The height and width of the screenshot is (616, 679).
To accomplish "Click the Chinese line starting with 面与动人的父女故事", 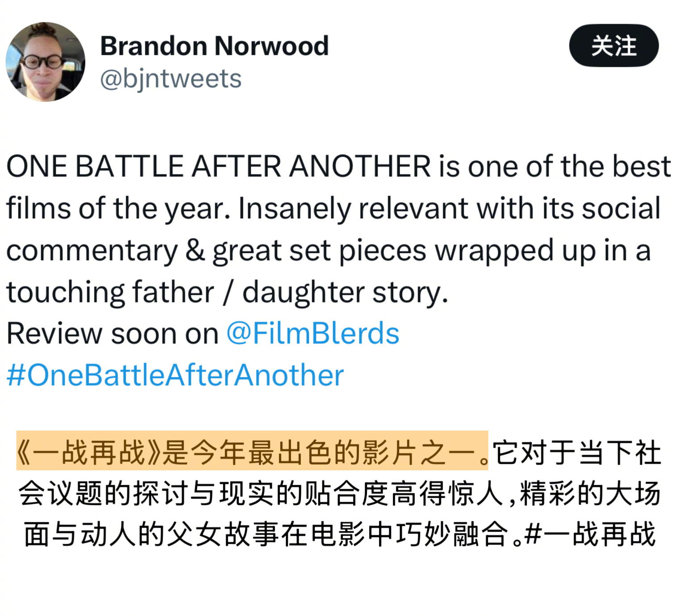I will point(339,533).
